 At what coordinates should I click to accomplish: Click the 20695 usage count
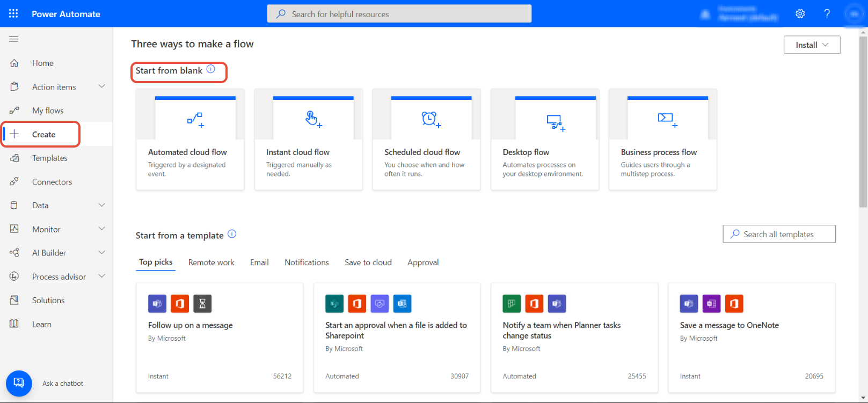(814, 376)
